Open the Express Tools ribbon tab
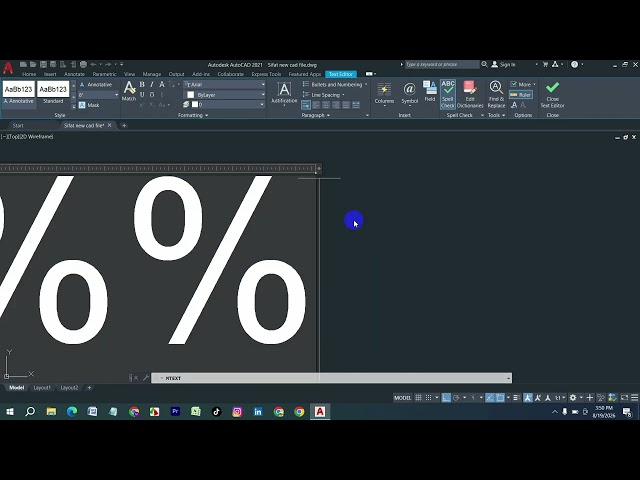Image resolution: width=640 pixels, height=480 pixels. [x=266, y=74]
